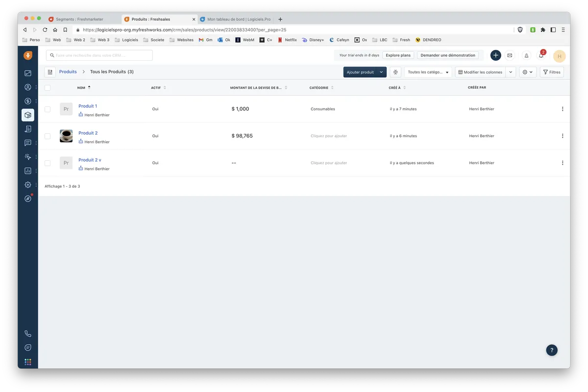Click the coffee thumbnail of Produit 2
This screenshot has height=392, width=588.
66,136
